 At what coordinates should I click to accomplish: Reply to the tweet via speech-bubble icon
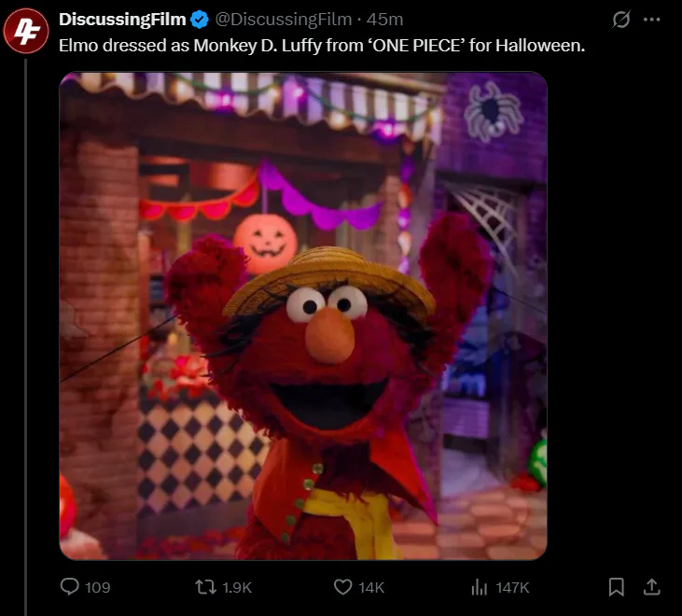tap(70, 587)
